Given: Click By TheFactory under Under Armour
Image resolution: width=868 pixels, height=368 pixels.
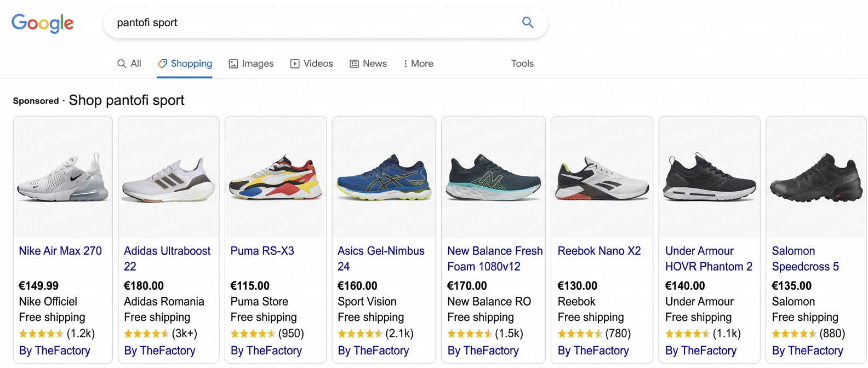Looking at the screenshot, I should pyautogui.click(x=701, y=350).
